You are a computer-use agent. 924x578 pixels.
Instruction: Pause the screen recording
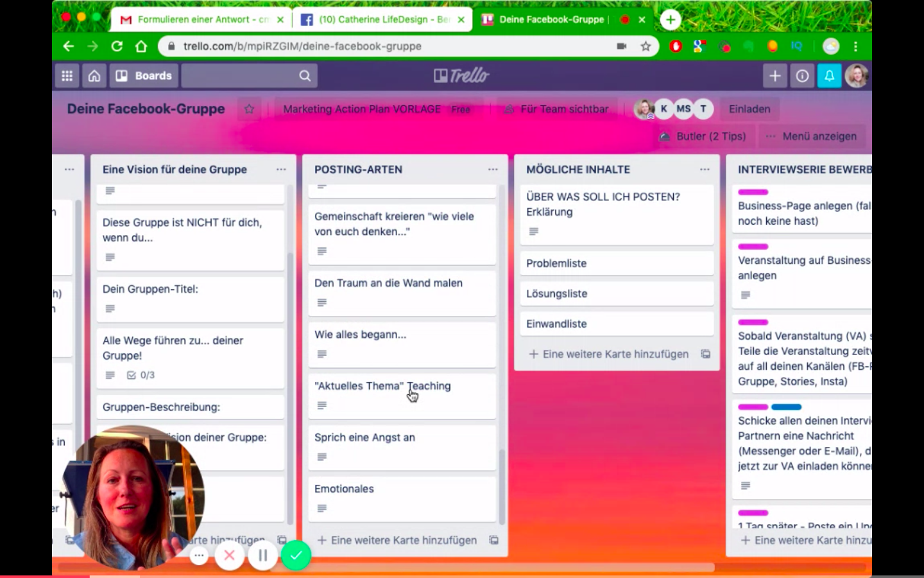click(262, 556)
